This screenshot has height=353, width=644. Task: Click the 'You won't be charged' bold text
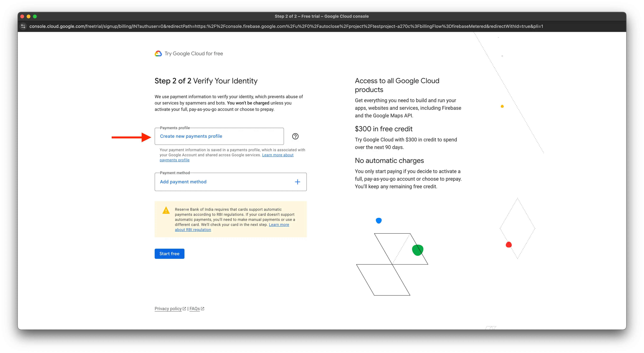click(x=248, y=103)
